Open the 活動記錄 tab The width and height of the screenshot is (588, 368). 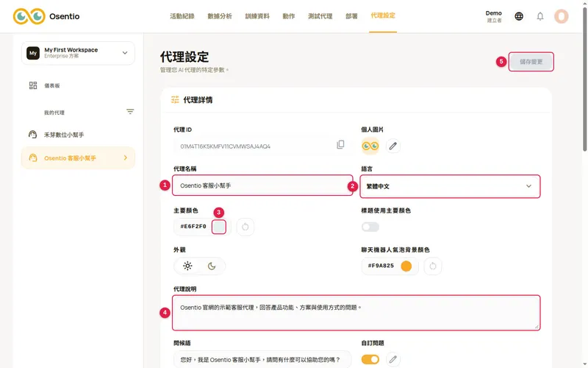click(x=182, y=16)
